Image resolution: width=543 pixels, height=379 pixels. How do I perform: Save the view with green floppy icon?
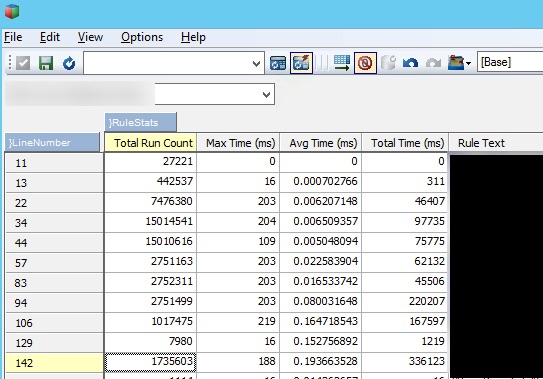click(x=46, y=63)
